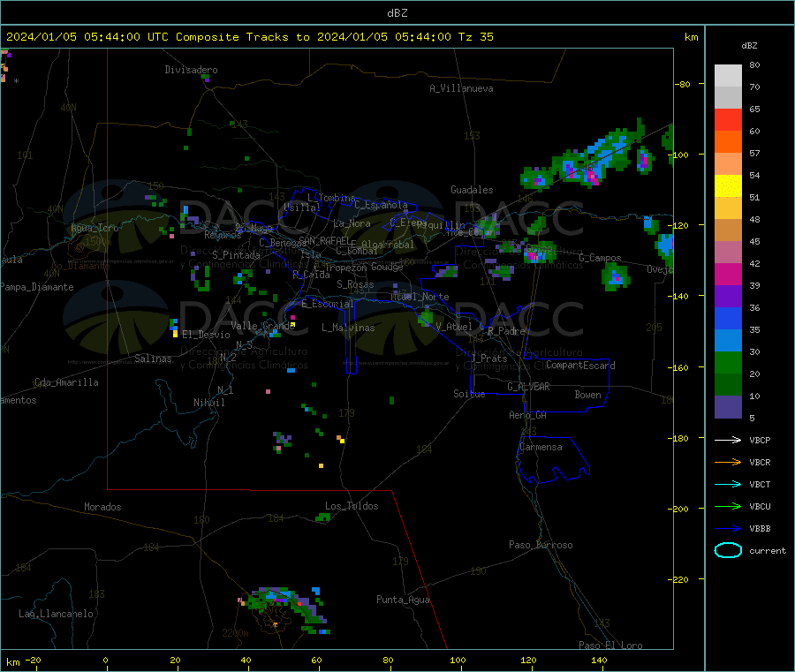The width and height of the screenshot is (795, 672).
Task: Click the Salinas location label
Action: [153, 359]
